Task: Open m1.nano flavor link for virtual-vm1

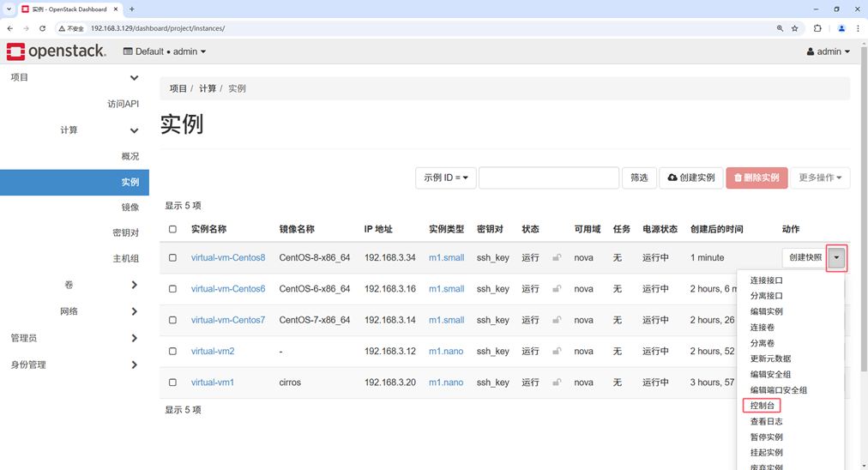Action: point(446,382)
